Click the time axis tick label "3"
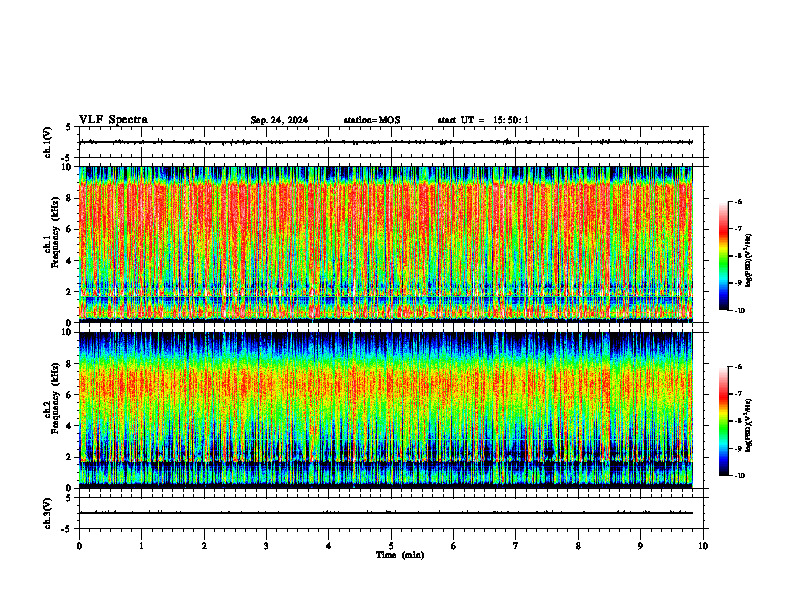 pyautogui.click(x=267, y=546)
